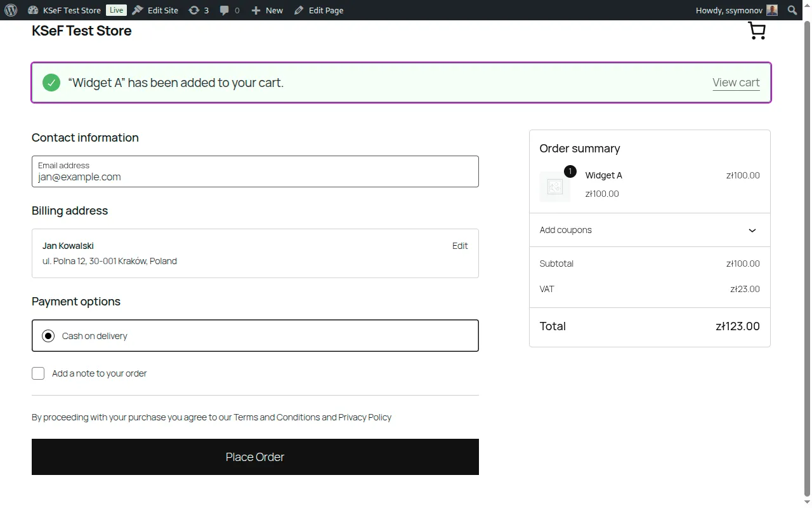Viewport: 812px width, 508px height.
Task: Click the Jan Kowalski billing name
Action: [x=68, y=246]
